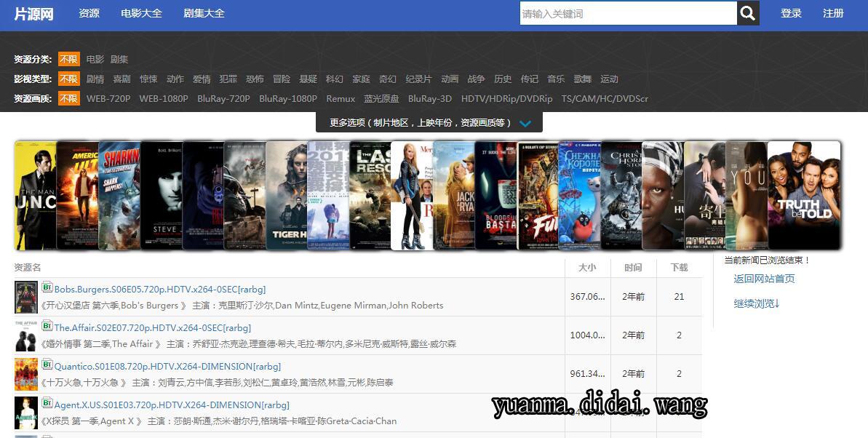Click the magnifier search button
Viewport: 868px width, 438px height.
pyautogui.click(x=748, y=13)
